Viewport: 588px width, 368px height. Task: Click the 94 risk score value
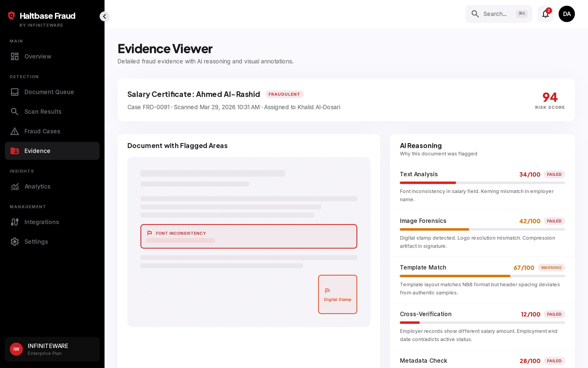coord(550,97)
